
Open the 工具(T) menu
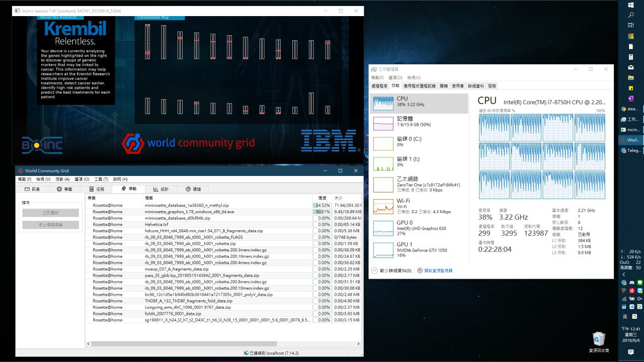coord(101,179)
